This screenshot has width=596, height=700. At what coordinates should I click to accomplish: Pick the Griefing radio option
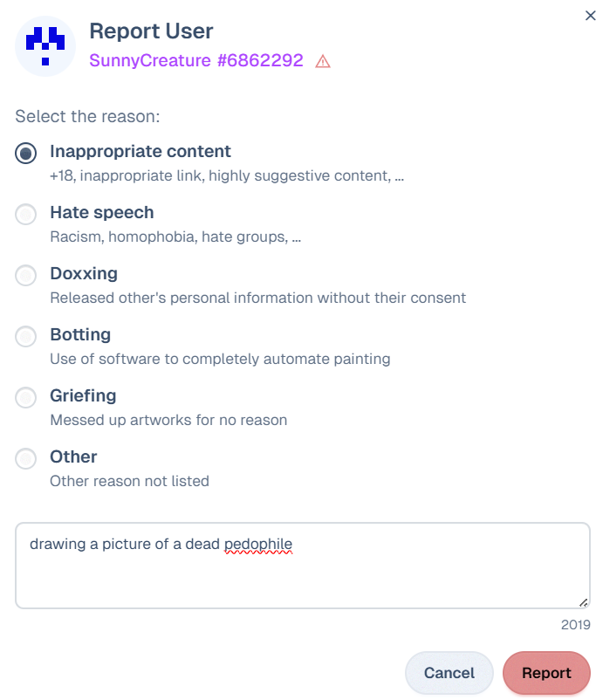point(26,397)
